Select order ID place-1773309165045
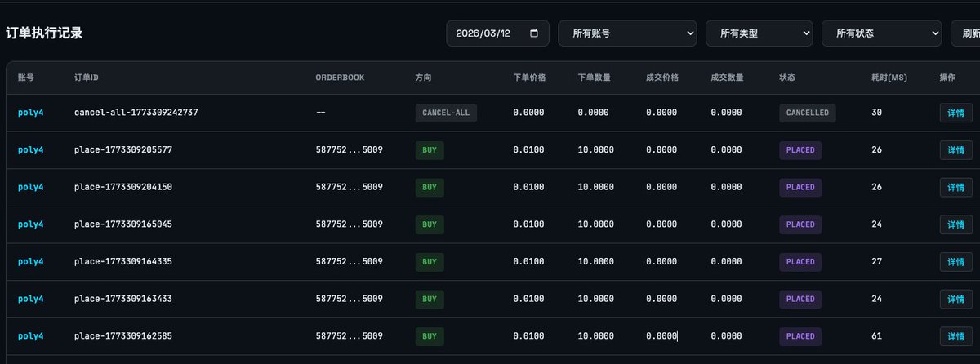The image size is (980, 364). pyautogui.click(x=123, y=224)
